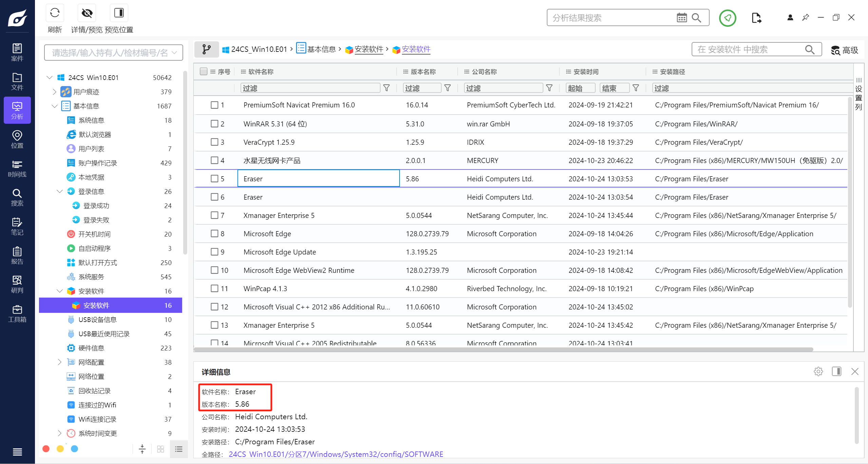Open the 持有人/检材 selector dropdown
Viewport: 868px width, 464px height.
pos(114,53)
